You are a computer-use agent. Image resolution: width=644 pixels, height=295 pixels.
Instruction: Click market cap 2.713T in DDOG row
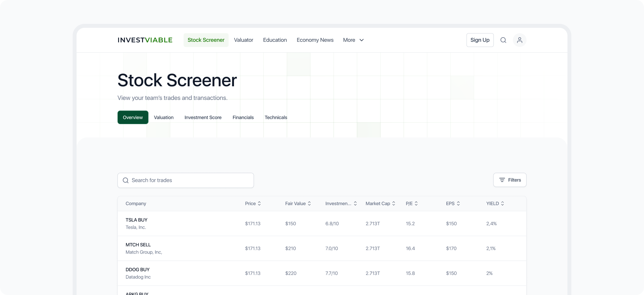click(x=373, y=273)
